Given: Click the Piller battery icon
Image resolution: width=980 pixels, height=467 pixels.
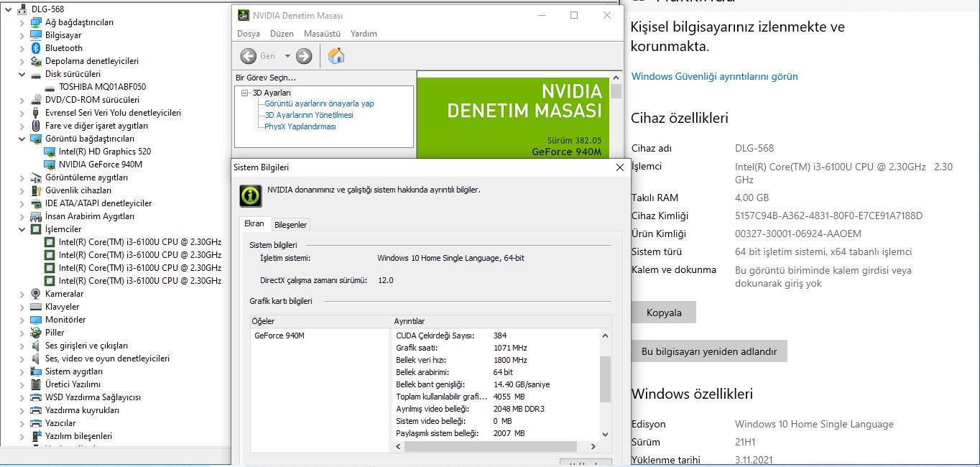Looking at the screenshot, I should [x=36, y=333].
